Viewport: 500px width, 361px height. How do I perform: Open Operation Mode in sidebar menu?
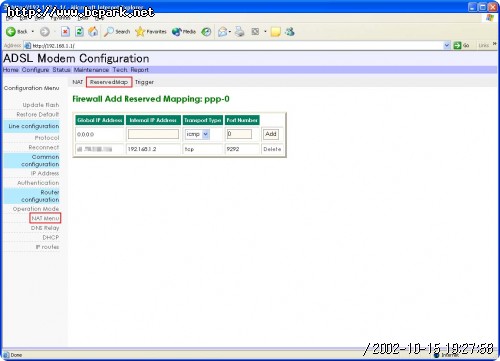click(36, 209)
